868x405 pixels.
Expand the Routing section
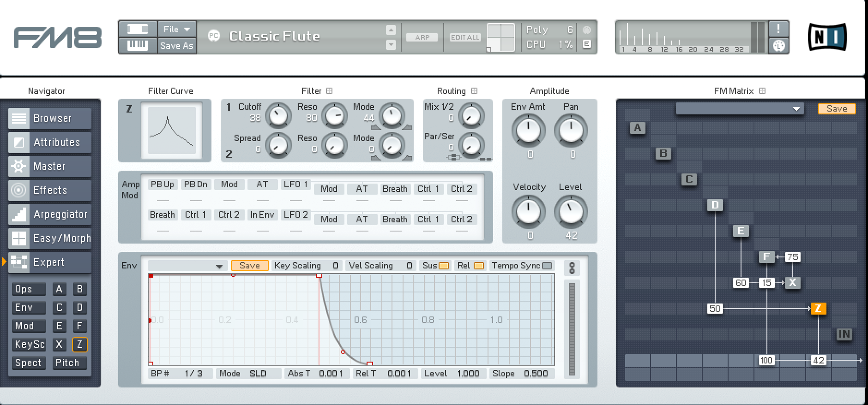coord(474,91)
